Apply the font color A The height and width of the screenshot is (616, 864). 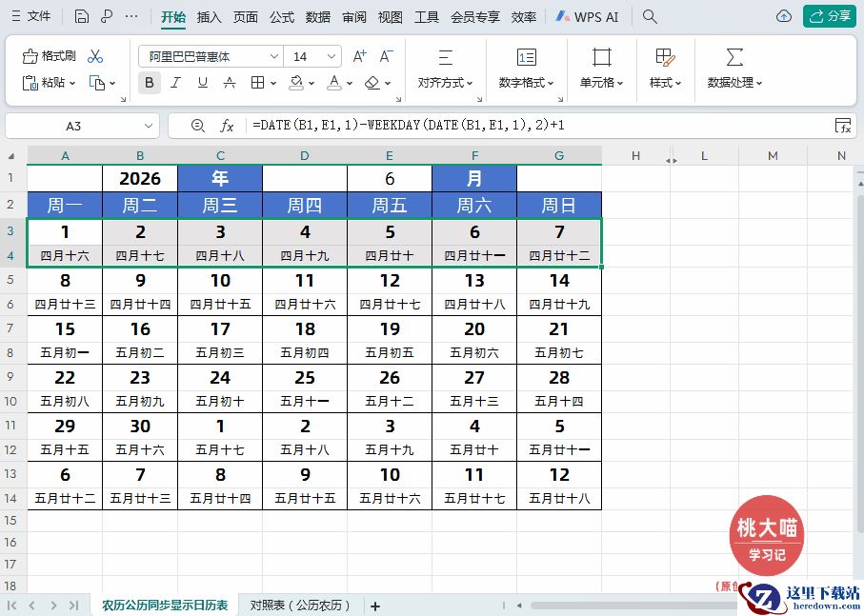(x=334, y=83)
